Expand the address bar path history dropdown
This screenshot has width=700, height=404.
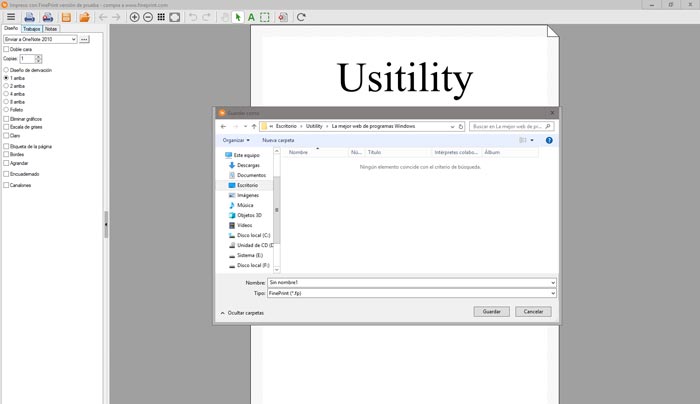coord(452,127)
